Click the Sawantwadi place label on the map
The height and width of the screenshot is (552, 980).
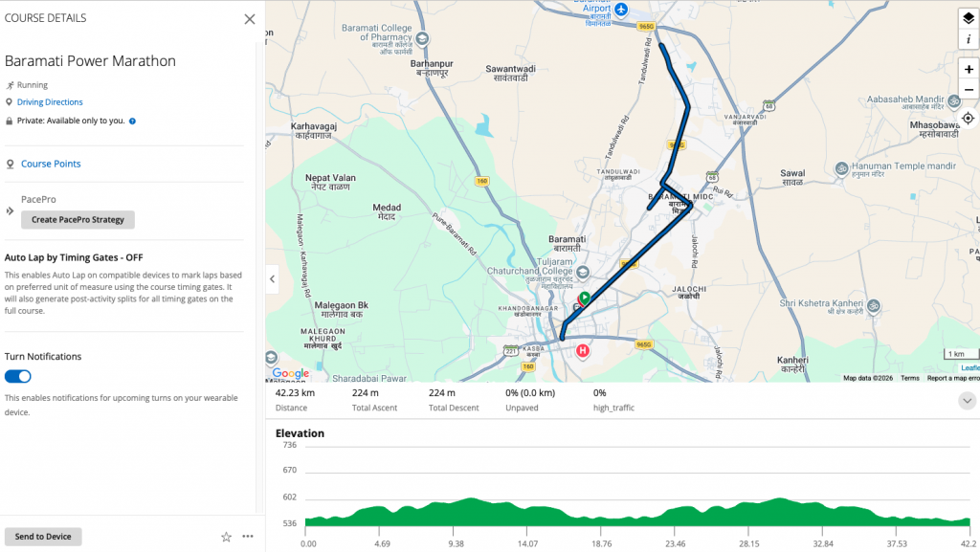pyautogui.click(x=511, y=73)
